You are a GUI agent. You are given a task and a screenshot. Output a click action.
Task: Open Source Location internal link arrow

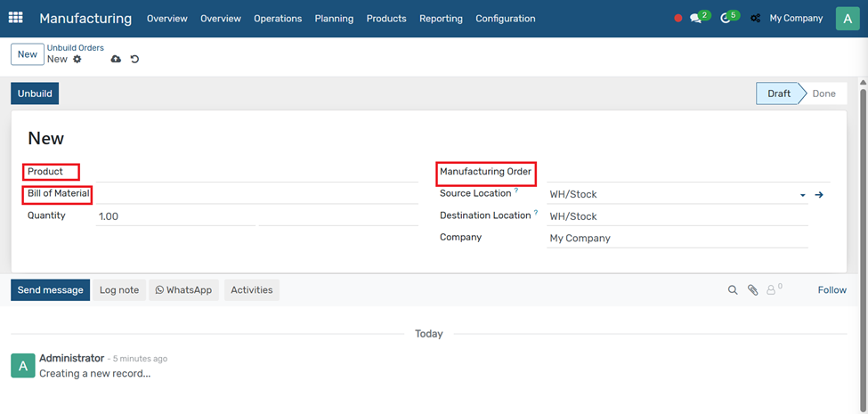819,195
